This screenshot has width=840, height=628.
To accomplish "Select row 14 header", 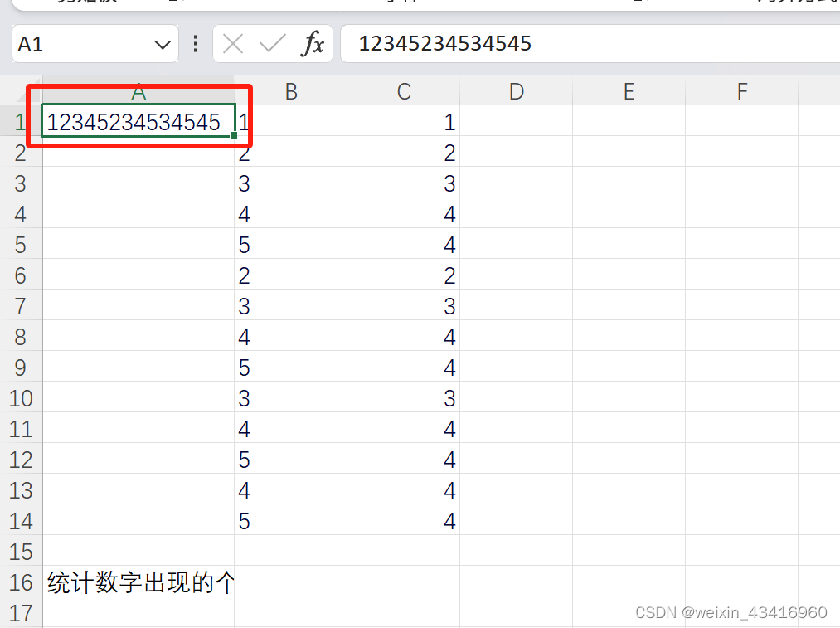I will [x=21, y=521].
